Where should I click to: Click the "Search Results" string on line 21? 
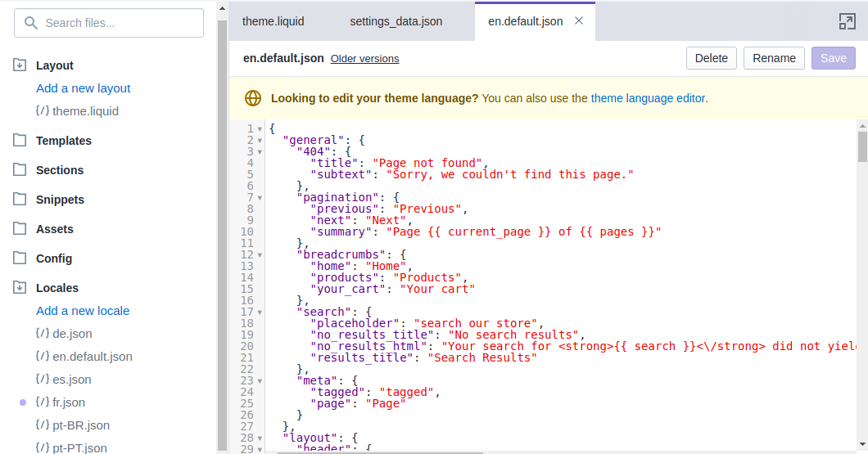click(x=482, y=357)
